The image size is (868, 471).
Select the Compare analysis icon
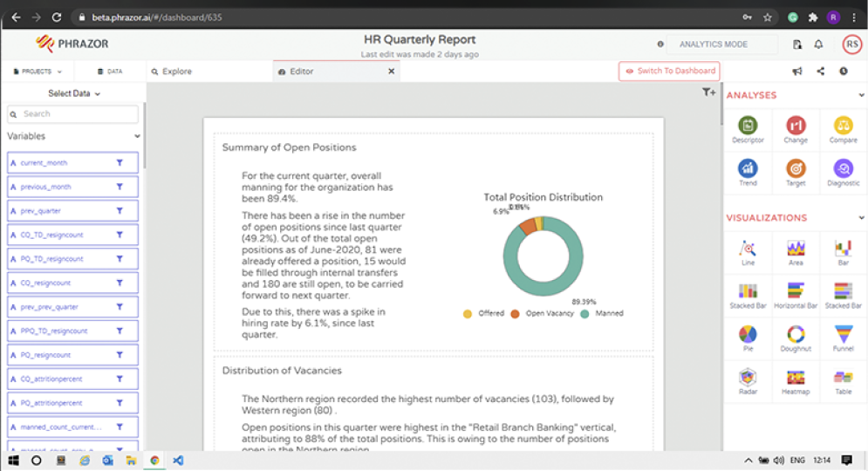coord(843,126)
